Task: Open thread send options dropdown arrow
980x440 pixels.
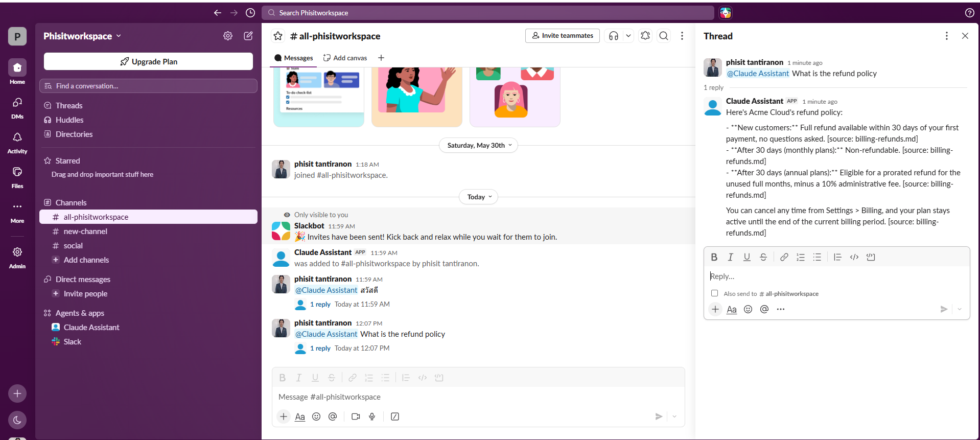Action: pos(960,309)
